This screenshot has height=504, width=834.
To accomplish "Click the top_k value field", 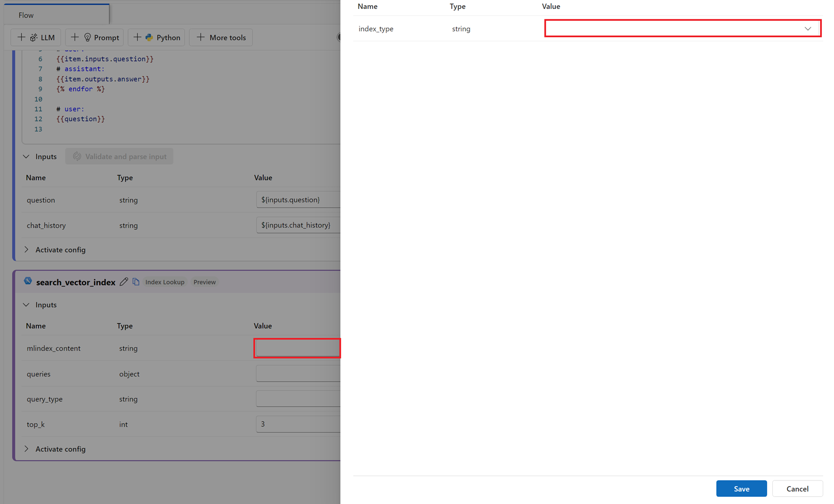I will coord(298,424).
